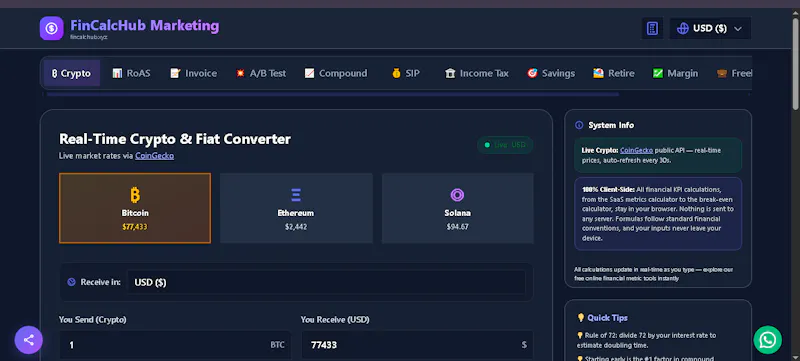Click the Live USD status badge
The width and height of the screenshot is (800, 361).
point(505,145)
